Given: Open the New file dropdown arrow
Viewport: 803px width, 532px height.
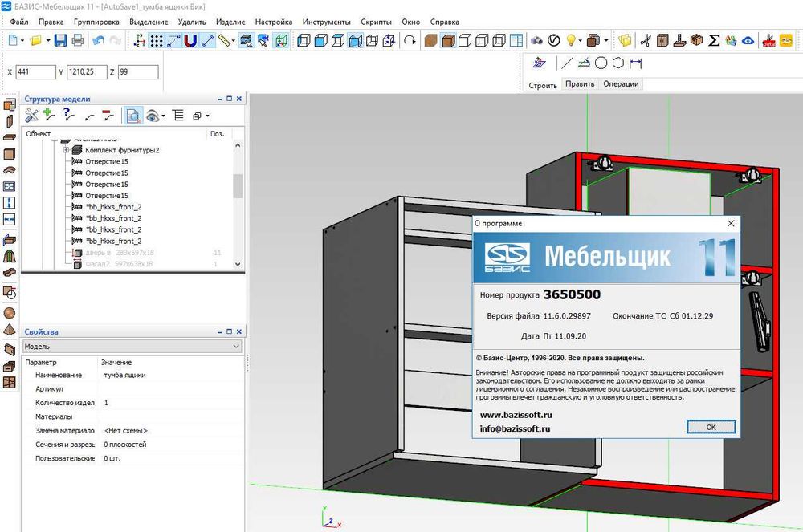Looking at the screenshot, I should (22, 40).
